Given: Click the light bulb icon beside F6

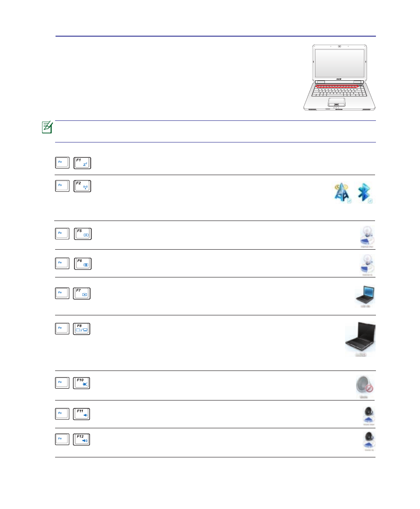Looking at the screenshot, I should [367, 265].
